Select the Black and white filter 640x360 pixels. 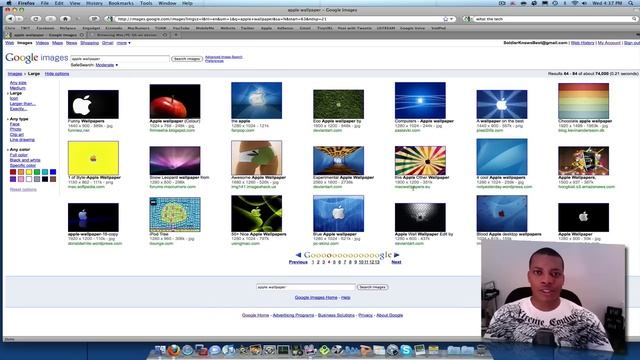[x=25, y=160]
